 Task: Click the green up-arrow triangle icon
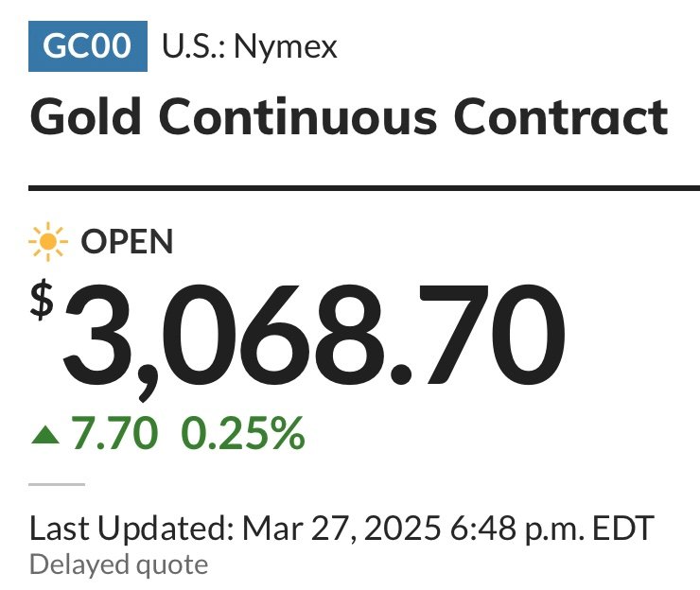tap(45, 435)
